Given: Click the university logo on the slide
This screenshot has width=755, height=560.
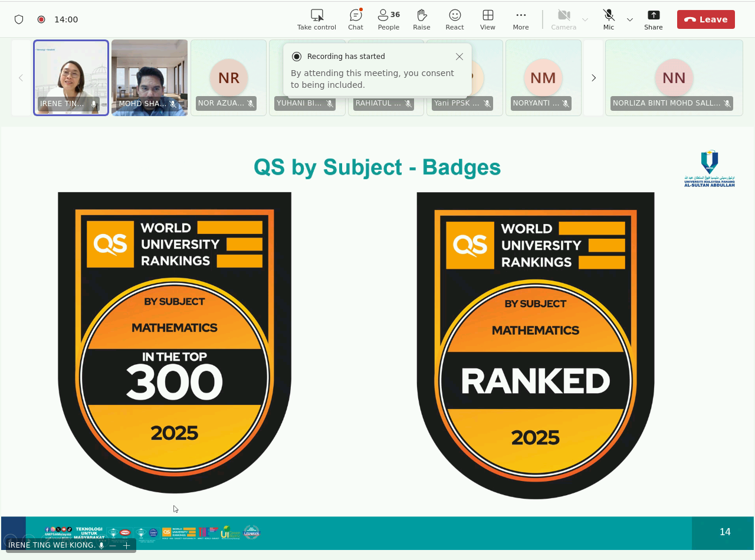Looking at the screenshot, I should tap(710, 169).
